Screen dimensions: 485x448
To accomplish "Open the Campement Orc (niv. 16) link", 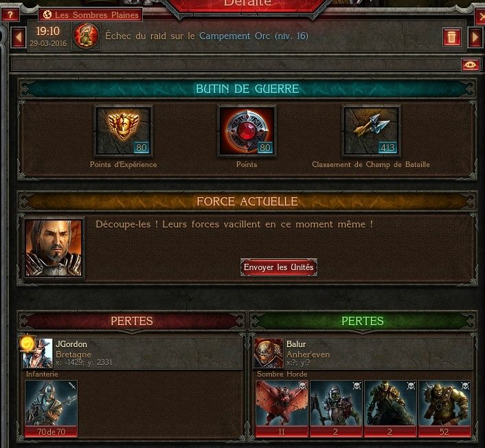I will (x=253, y=36).
